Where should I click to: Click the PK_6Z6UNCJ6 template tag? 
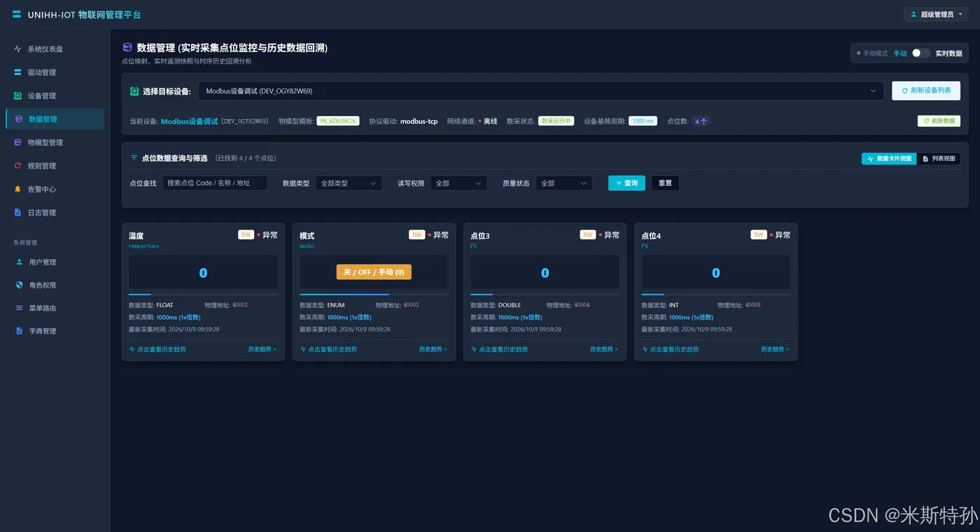pos(338,121)
